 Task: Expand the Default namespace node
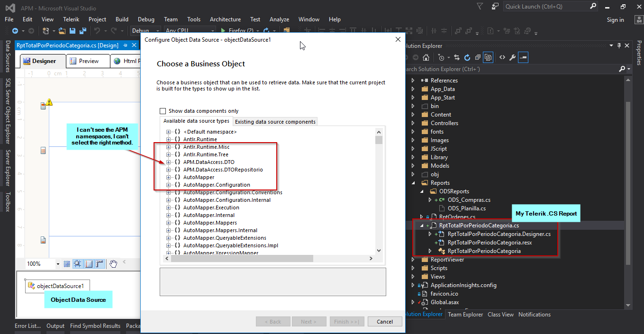pos(169,132)
